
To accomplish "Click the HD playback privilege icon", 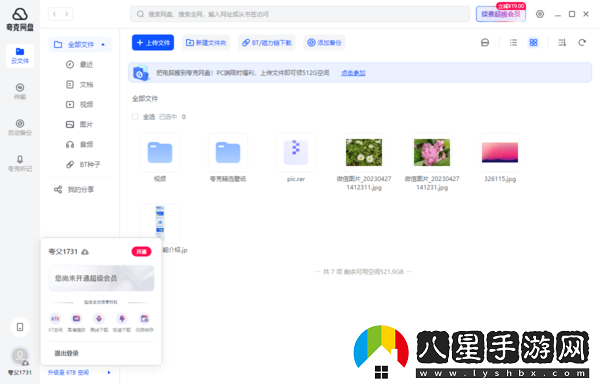I will tap(77, 319).
